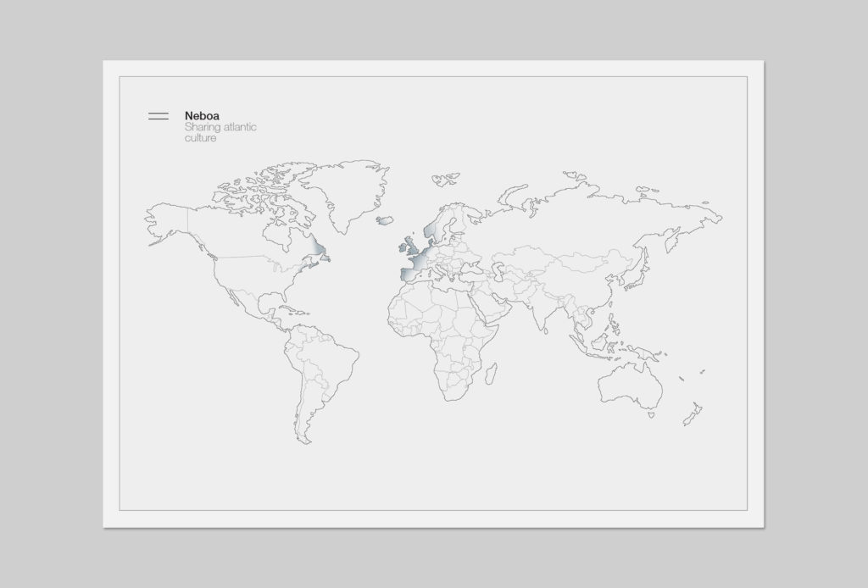Select New Zealand on the map
868x588 pixels.
(693, 413)
